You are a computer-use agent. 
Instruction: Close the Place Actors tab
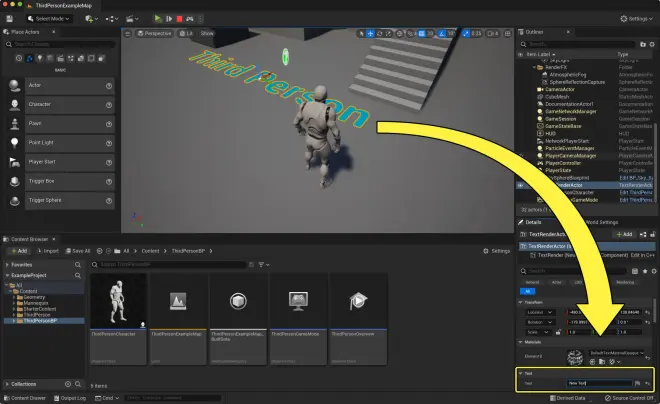pos(53,32)
